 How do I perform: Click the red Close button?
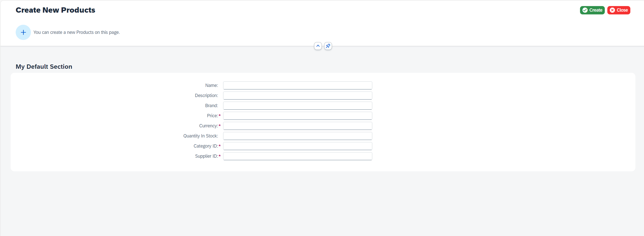click(619, 10)
